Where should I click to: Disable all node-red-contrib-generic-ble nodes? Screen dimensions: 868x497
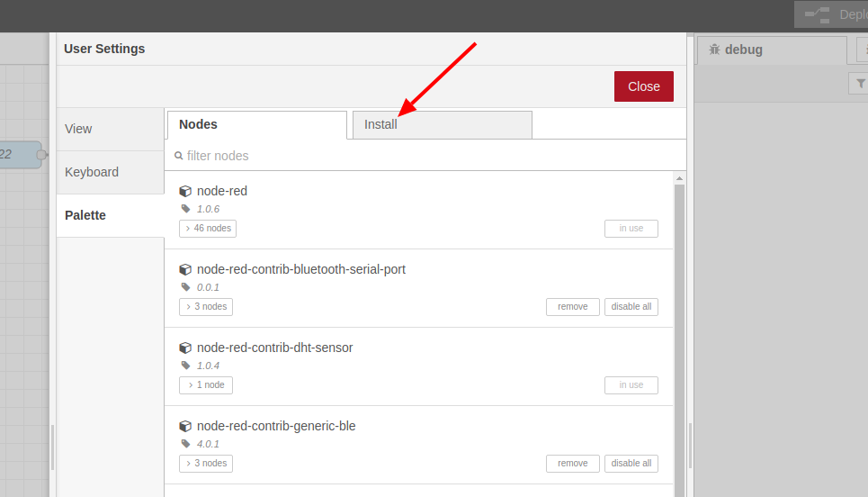click(631, 463)
